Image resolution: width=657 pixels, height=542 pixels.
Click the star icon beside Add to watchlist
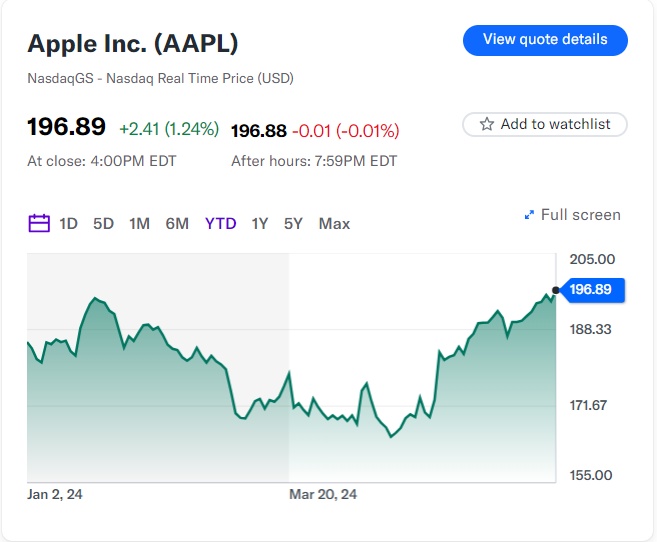pyautogui.click(x=487, y=124)
